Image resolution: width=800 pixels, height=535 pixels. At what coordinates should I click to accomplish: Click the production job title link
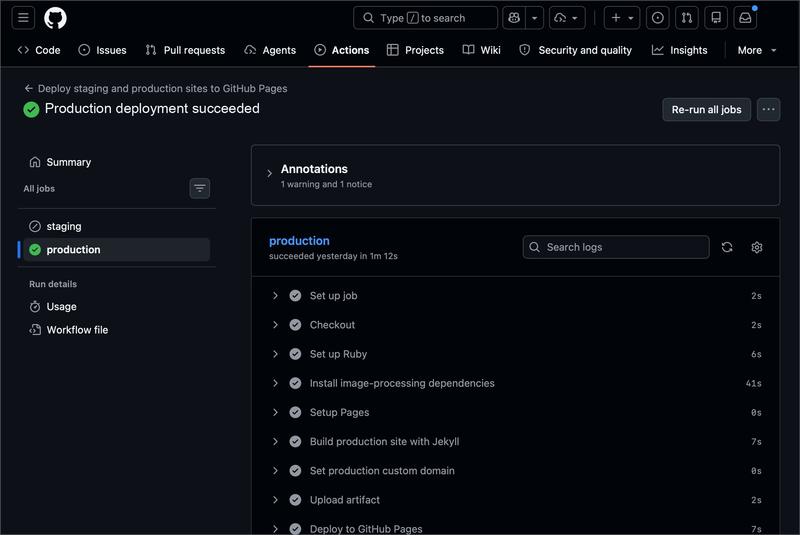pos(299,241)
